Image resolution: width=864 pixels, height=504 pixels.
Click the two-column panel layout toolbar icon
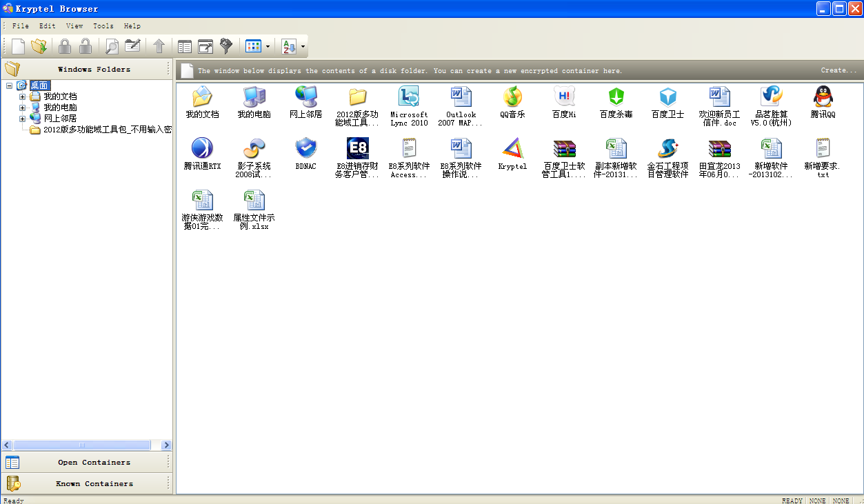point(185,46)
